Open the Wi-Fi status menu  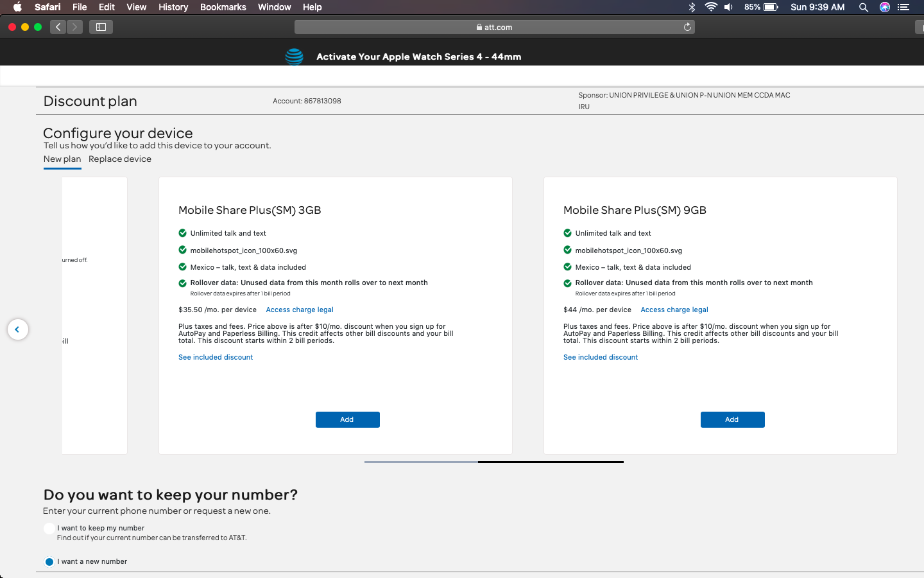click(x=710, y=7)
